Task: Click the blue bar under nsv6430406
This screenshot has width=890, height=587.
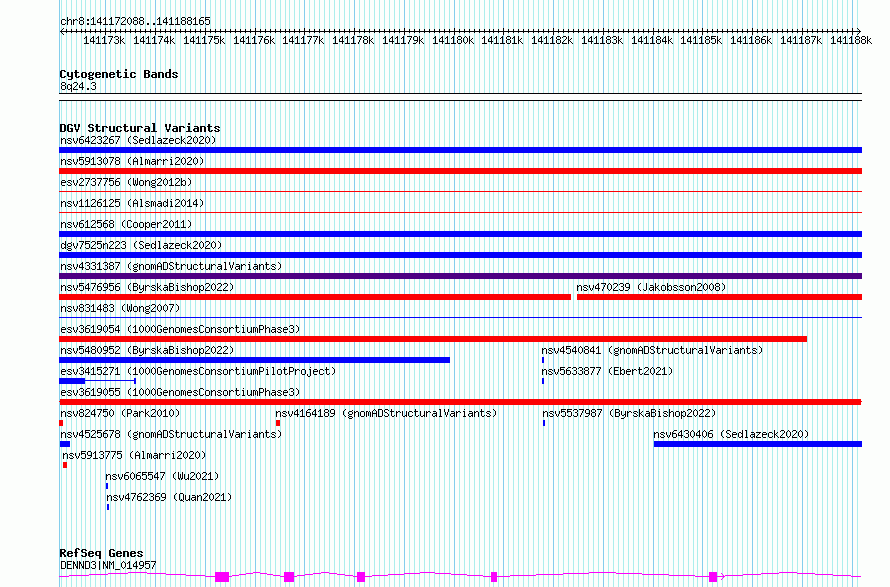Action: [x=758, y=444]
